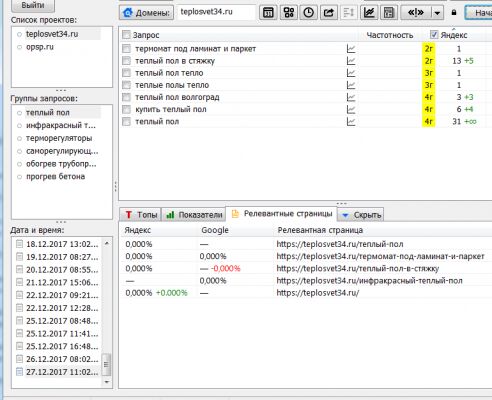Image resolution: width=492 pixels, height=400 pixels.
Task: Open chart icon for купить теплый пол
Action: tap(351, 109)
